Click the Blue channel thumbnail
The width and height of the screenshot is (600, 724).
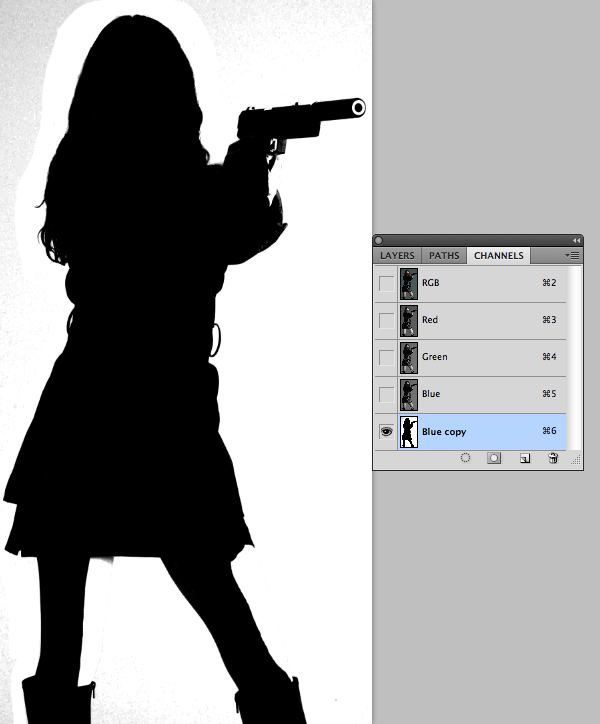(409, 394)
